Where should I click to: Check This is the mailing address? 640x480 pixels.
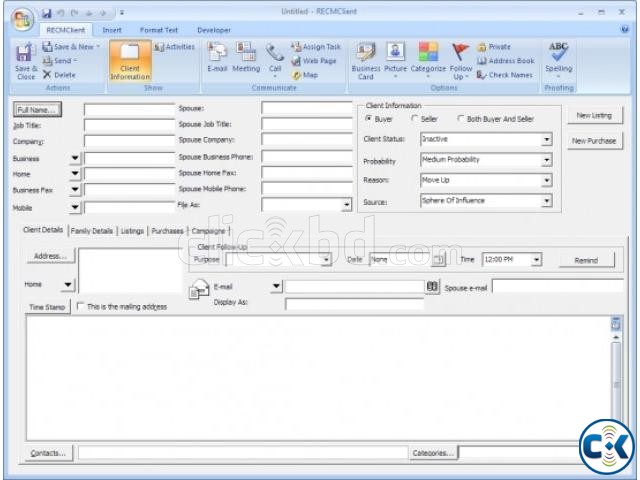pyautogui.click(x=80, y=306)
